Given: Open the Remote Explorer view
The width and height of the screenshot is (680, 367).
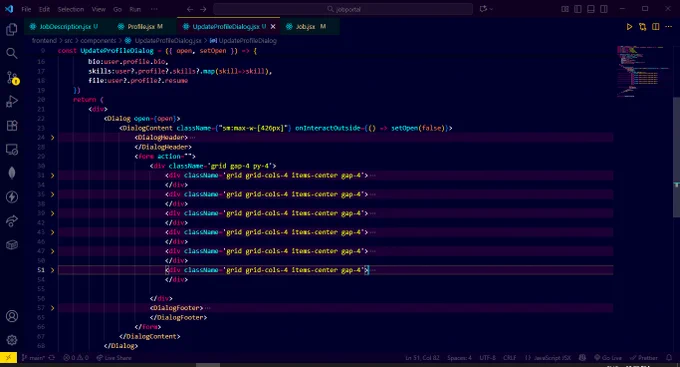Looking at the screenshot, I should tap(12, 150).
